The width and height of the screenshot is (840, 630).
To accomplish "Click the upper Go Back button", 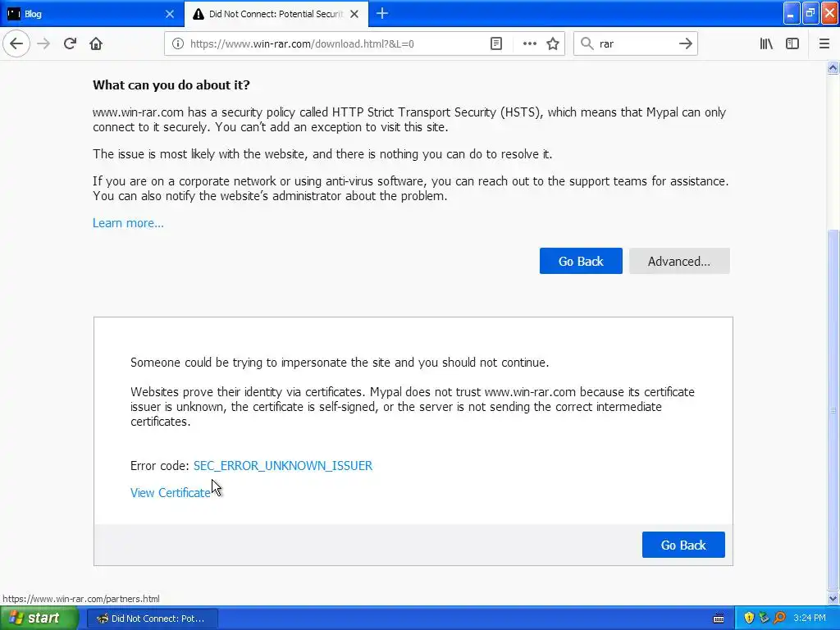I will pos(581,261).
